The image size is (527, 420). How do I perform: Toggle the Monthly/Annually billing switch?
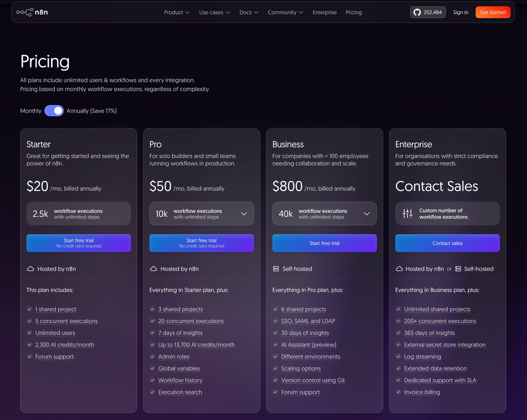[54, 111]
